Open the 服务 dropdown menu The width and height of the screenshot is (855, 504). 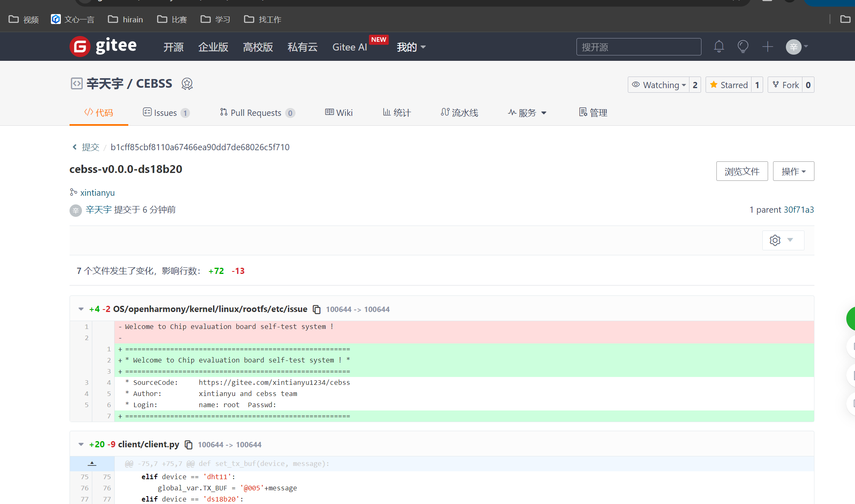[x=527, y=113]
